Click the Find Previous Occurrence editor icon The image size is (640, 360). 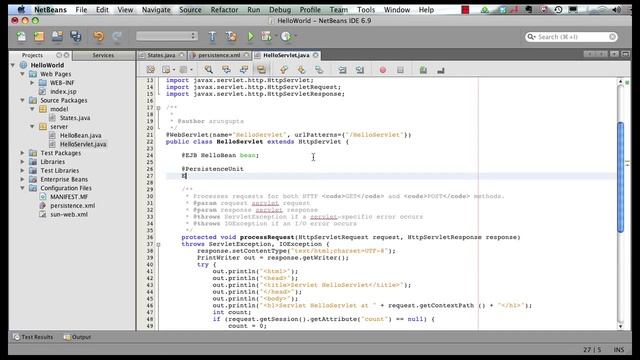pos(226,70)
